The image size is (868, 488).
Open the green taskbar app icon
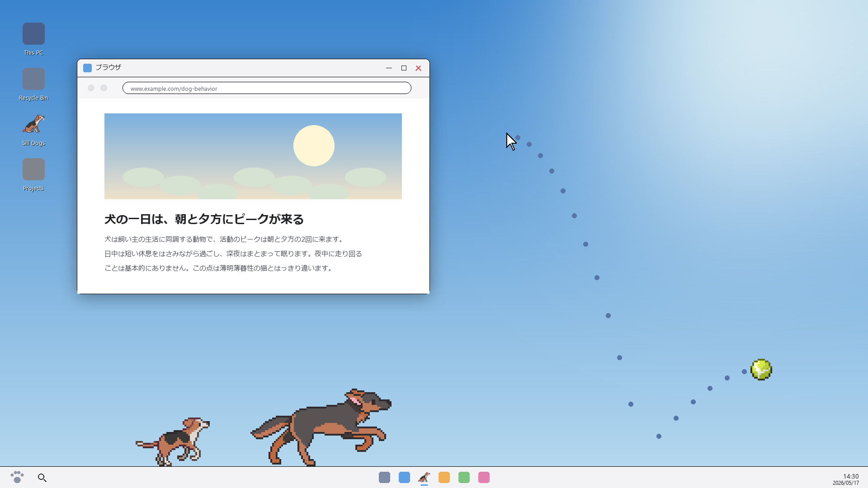pos(464,478)
